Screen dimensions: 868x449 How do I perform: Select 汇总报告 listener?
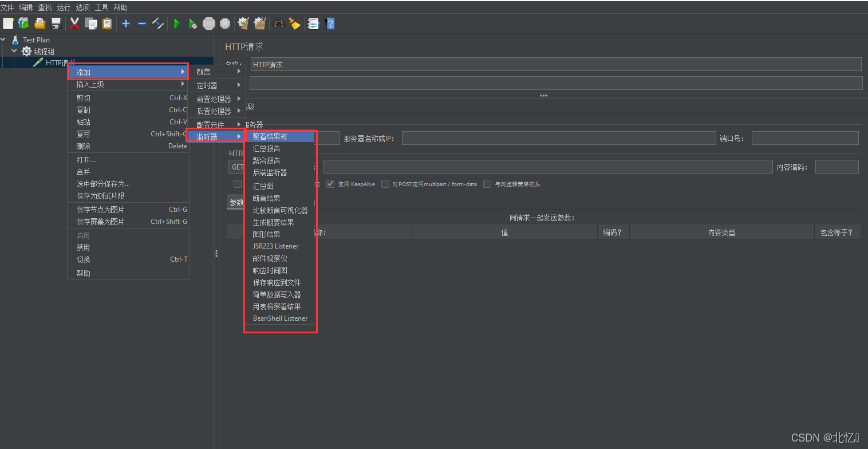(280, 148)
